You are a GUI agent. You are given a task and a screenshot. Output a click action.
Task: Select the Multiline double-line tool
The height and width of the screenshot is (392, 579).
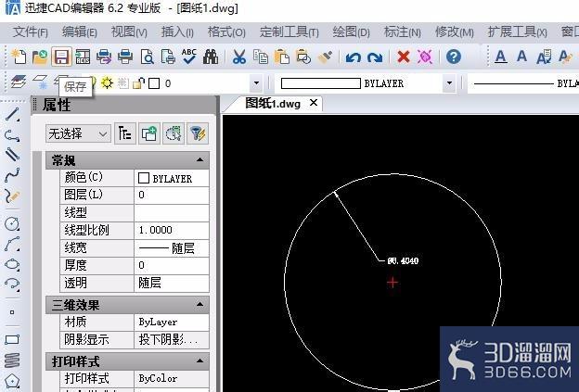point(12,155)
